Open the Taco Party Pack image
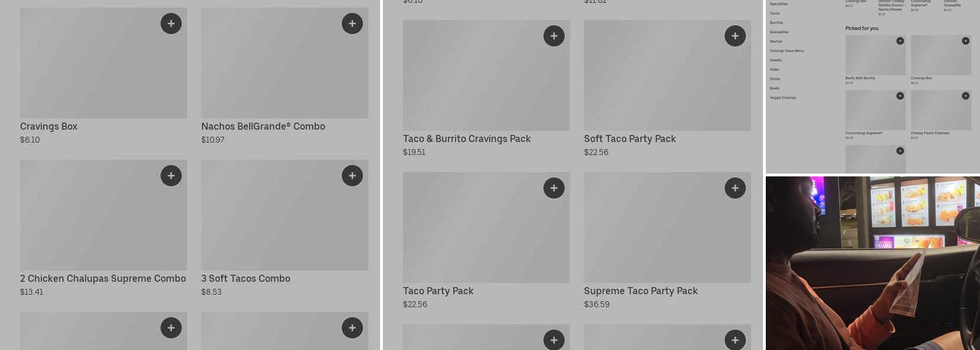The height and width of the screenshot is (350, 980). [486, 227]
